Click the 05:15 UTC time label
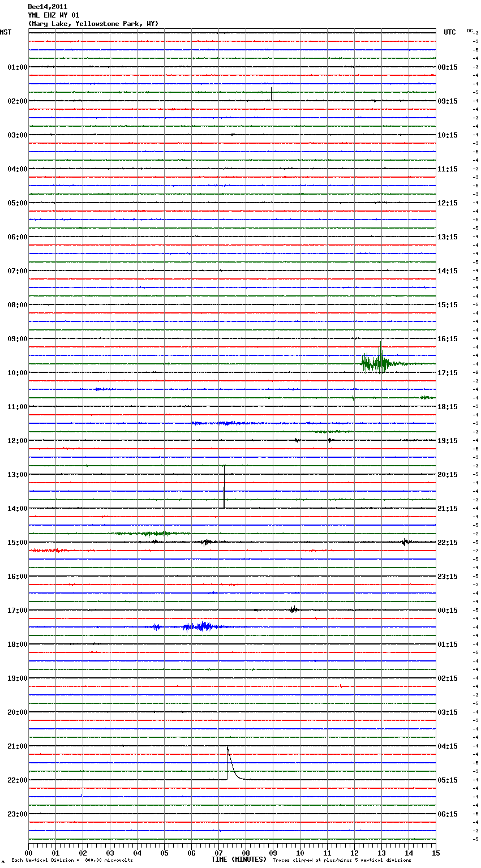The height and width of the screenshot is (868, 481). [448, 780]
